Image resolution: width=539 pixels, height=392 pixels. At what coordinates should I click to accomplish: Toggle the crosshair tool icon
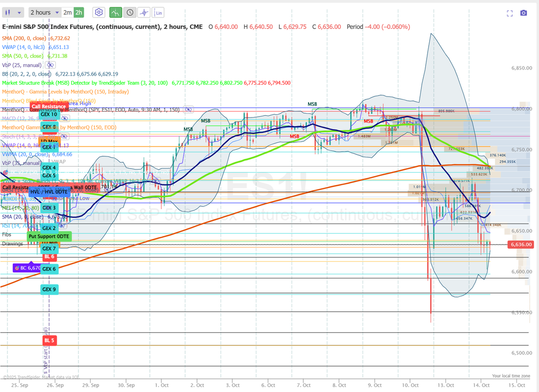(x=144, y=12)
